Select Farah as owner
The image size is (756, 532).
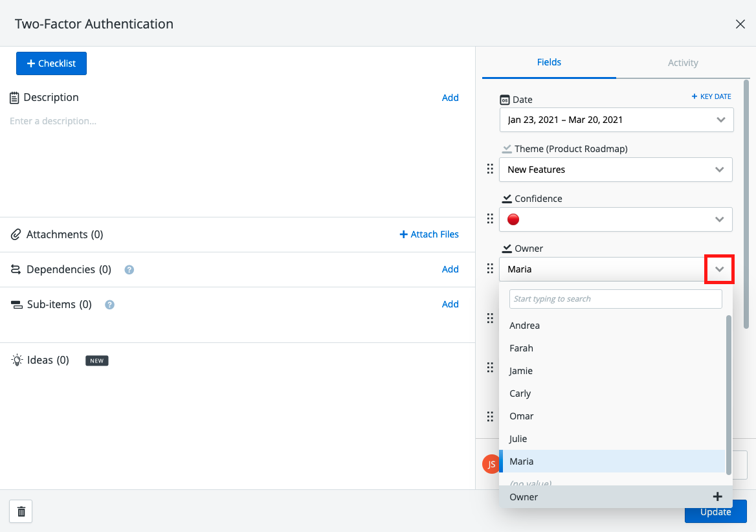tap(612, 348)
